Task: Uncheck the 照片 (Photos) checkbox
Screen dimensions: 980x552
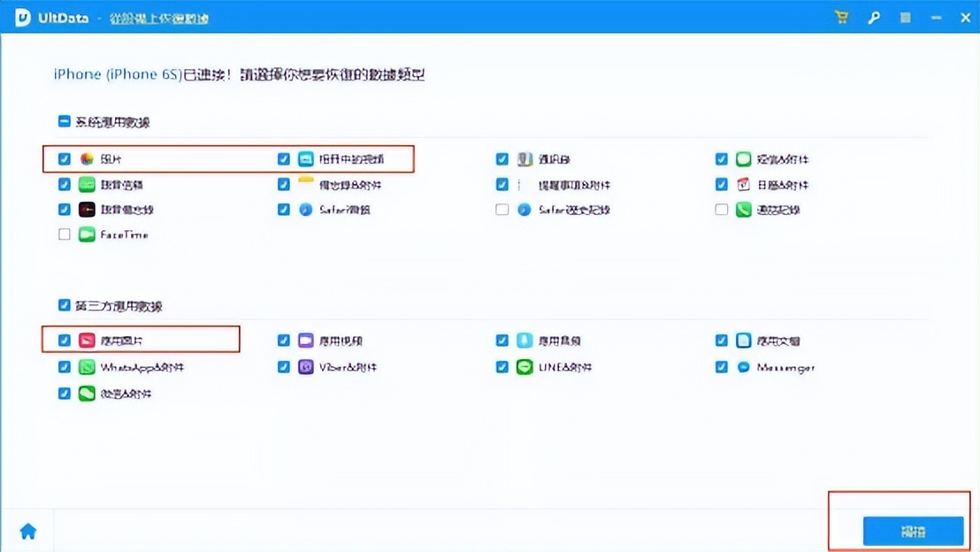Action: [64, 158]
